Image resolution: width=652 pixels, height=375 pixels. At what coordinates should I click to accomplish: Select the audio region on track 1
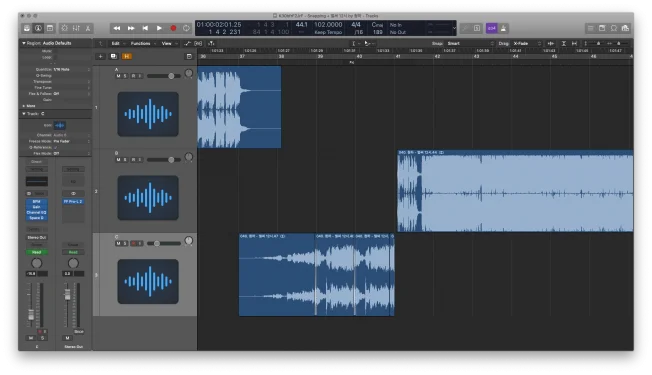point(239,107)
